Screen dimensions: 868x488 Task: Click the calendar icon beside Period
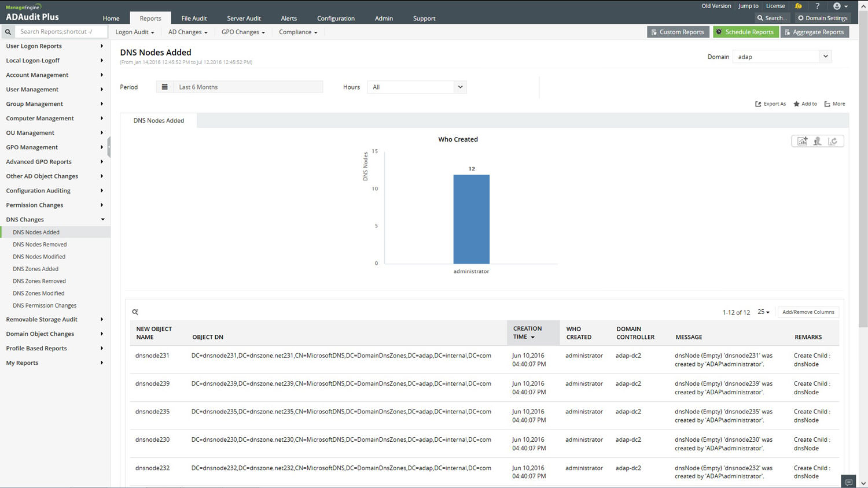point(164,87)
